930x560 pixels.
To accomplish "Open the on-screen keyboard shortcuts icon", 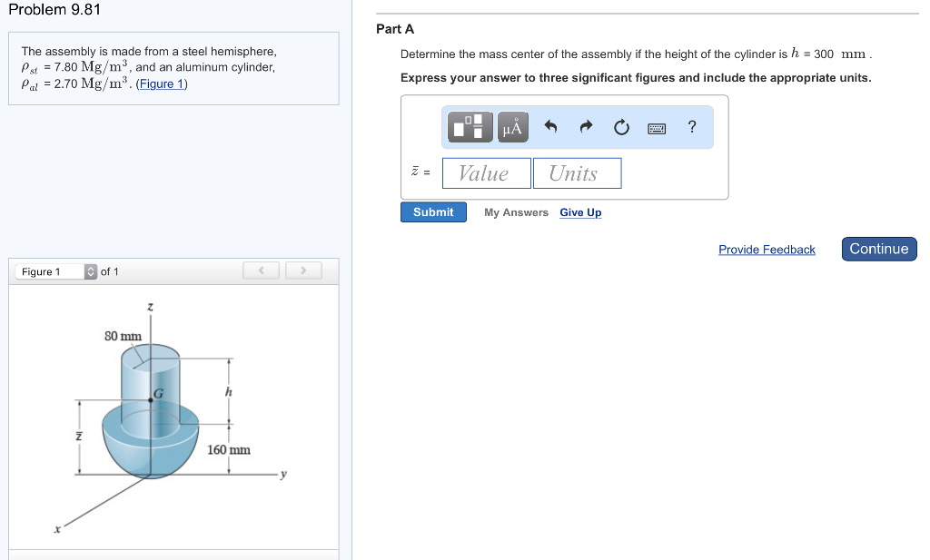I will pos(657,127).
